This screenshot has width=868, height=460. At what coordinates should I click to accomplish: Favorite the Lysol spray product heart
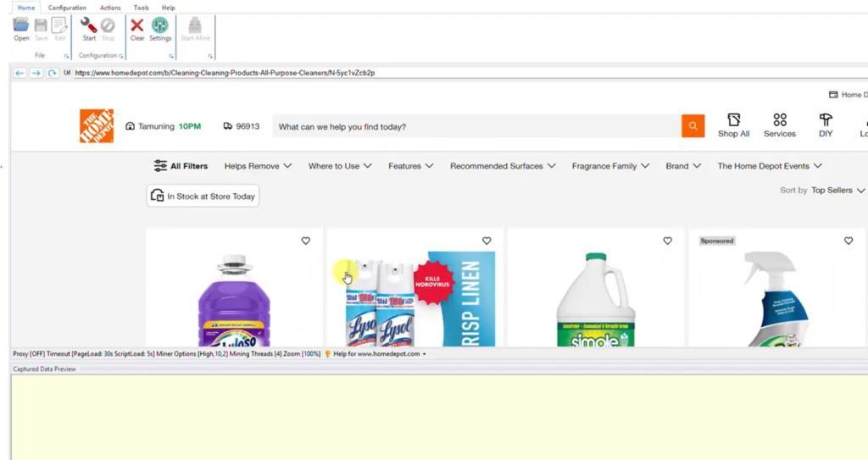(487, 241)
